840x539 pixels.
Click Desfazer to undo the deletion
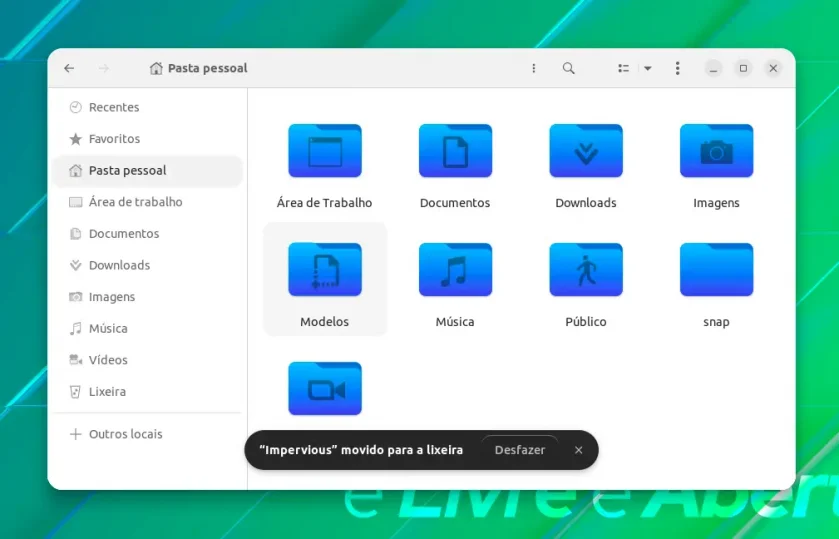pos(520,450)
